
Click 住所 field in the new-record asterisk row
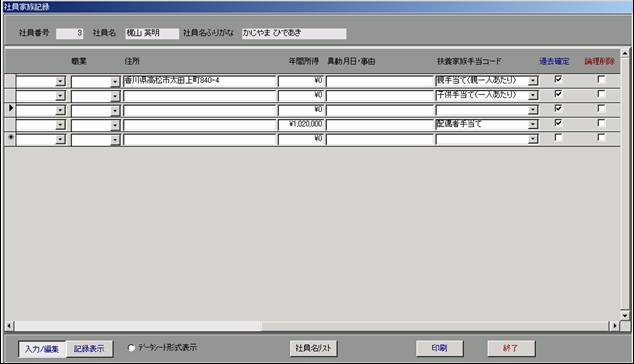click(x=200, y=139)
